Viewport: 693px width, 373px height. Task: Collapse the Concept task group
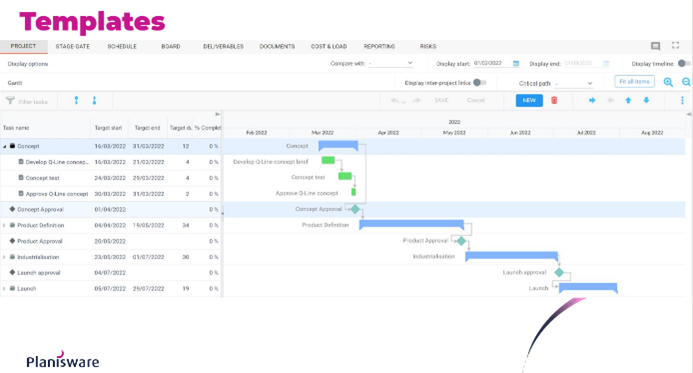pos(5,146)
